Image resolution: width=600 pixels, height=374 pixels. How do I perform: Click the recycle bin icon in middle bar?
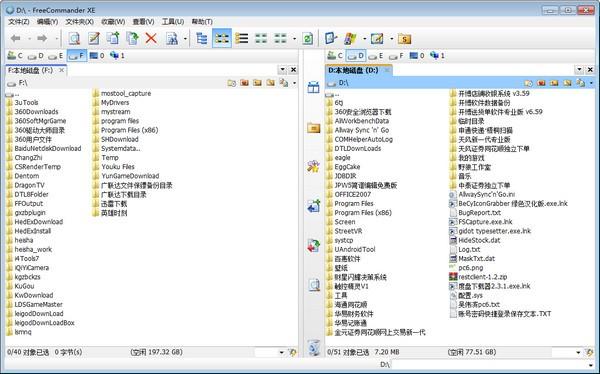click(x=314, y=347)
